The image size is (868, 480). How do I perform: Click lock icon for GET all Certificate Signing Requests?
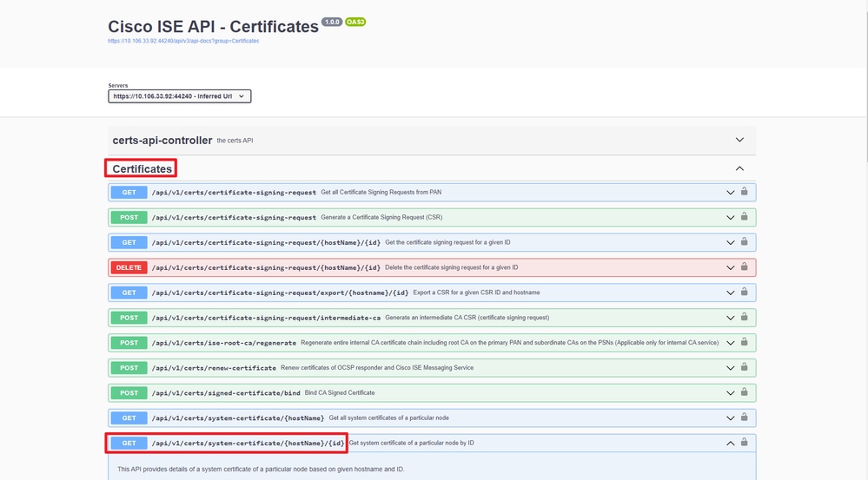(744, 191)
